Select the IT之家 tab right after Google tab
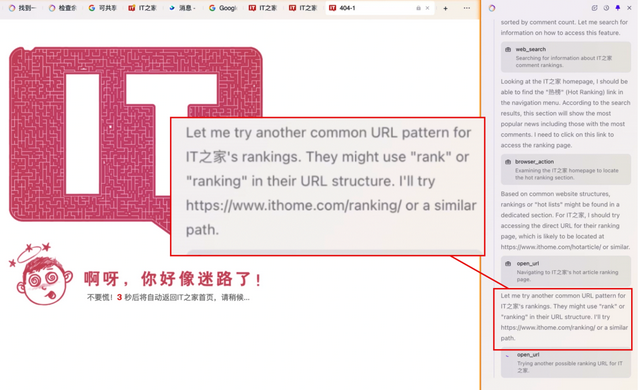This screenshot has height=390, width=640. (263, 8)
